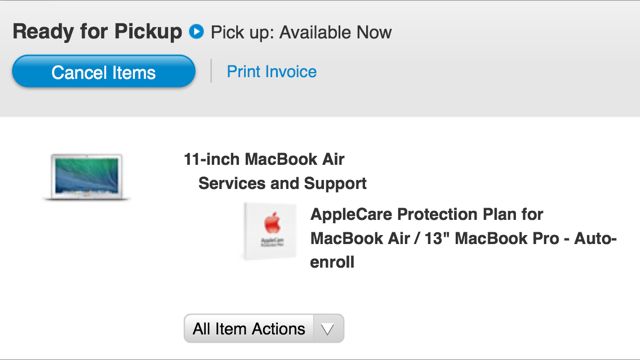The height and width of the screenshot is (360, 640).
Task: Click the AppleCare label text on box
Action: click(272, 241)
